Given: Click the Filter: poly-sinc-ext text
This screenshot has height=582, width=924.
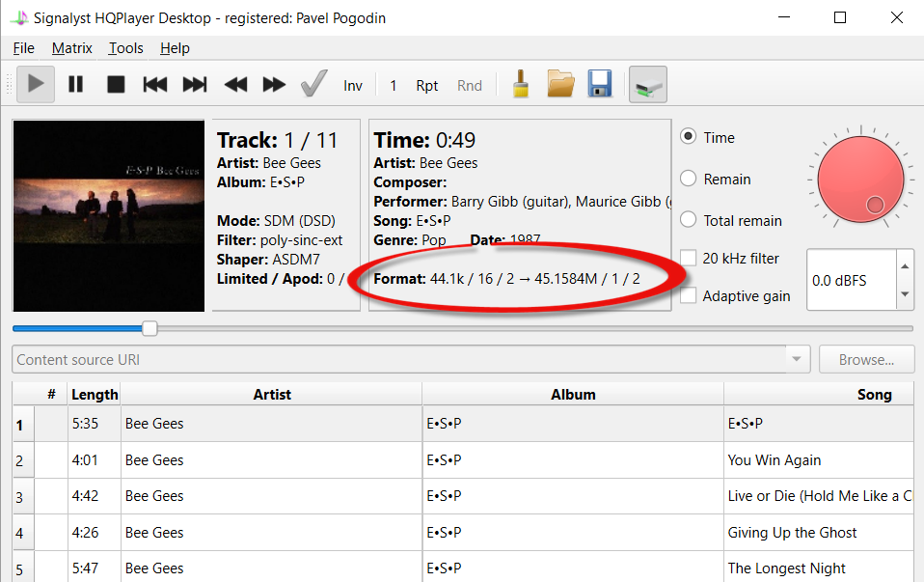Looking at the screenshot, I should [280, 240].
